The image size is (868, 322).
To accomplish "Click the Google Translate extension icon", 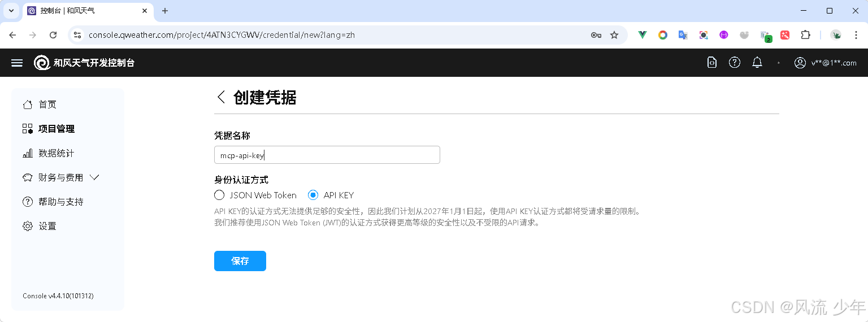I will (x=683, y=35).
